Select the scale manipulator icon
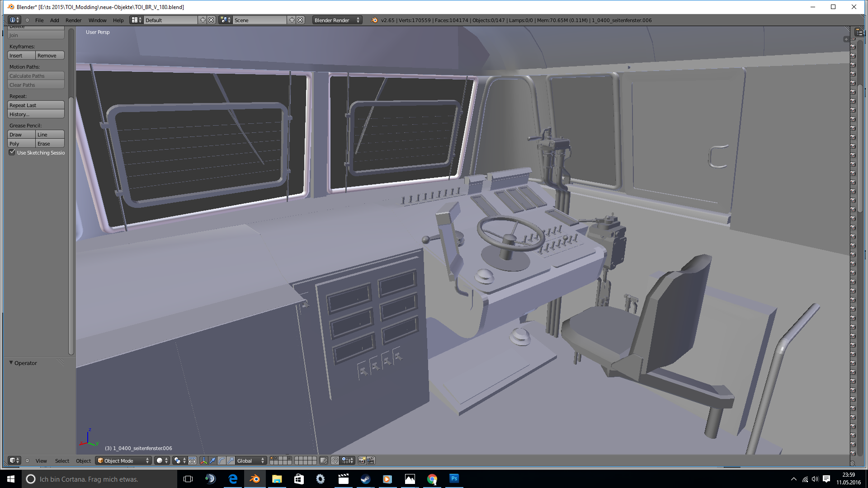Screen dimensions: 868x488 (x=231, y=460)
